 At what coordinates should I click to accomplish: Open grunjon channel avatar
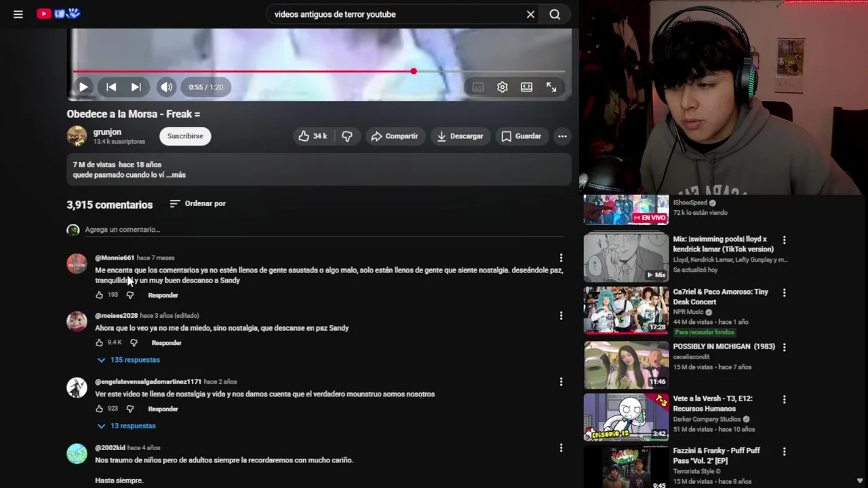pyautogui.click(x=77, y=136)
